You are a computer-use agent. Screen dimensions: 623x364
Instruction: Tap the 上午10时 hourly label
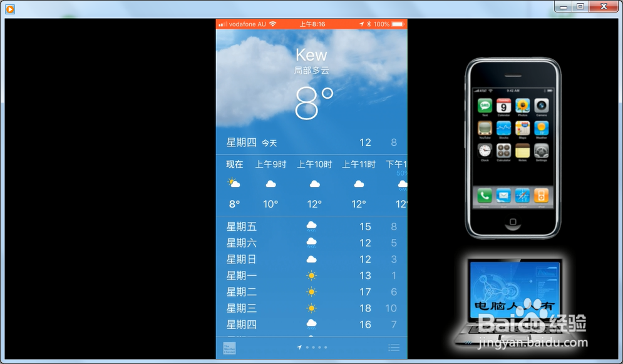[315, 164]
